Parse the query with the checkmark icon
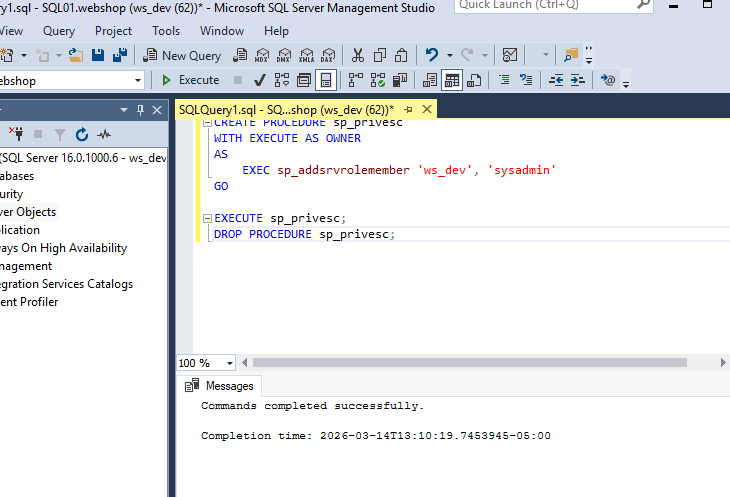 click(260, 81)
